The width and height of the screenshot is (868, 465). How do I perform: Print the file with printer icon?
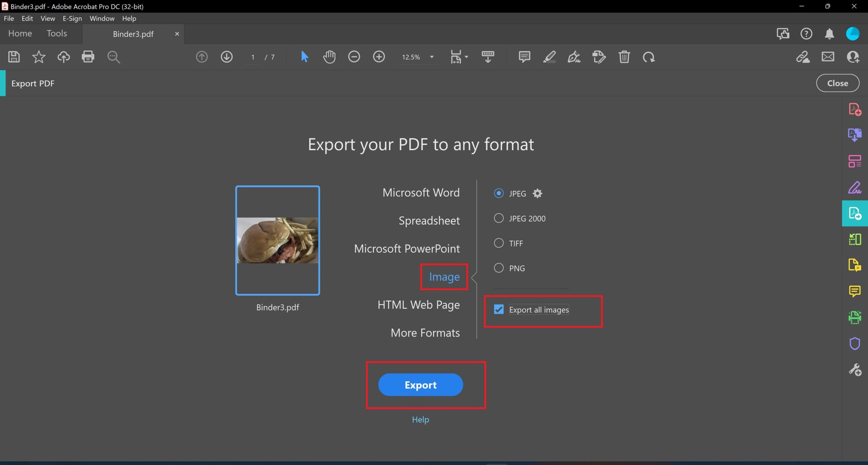click(88, 57)
